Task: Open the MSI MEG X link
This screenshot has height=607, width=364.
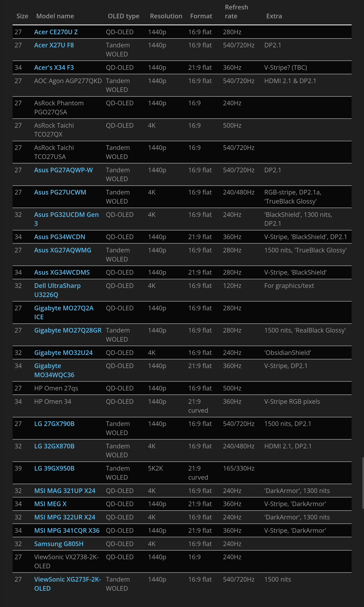Action: click(50, 504)
